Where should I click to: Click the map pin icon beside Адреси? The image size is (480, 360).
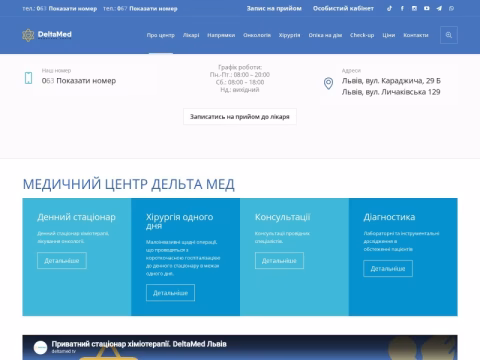coord(328,83)
